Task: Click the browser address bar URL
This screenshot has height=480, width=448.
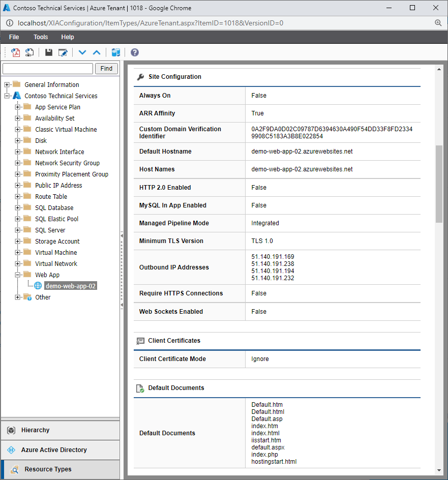Action: tap(151, 23)
